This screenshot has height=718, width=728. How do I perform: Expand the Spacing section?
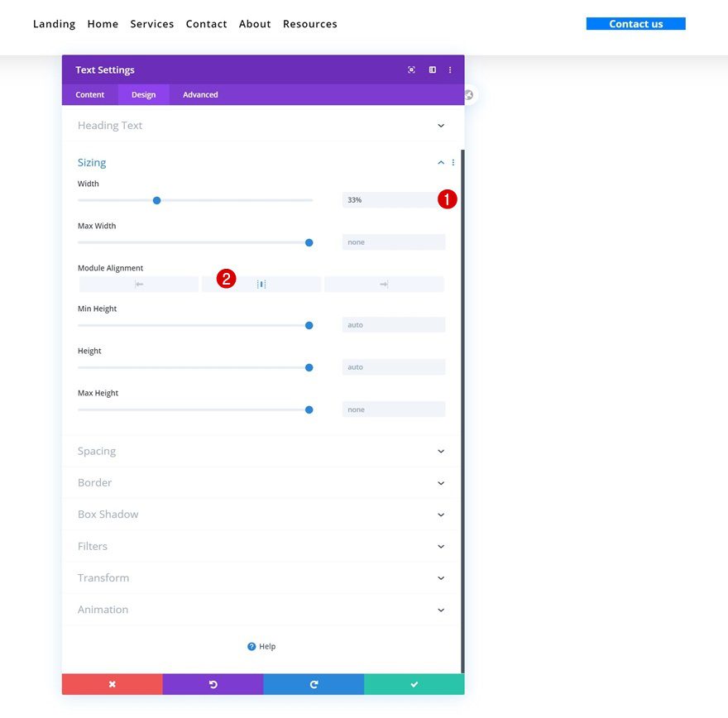pyautogui.click(x=261, y=451)
